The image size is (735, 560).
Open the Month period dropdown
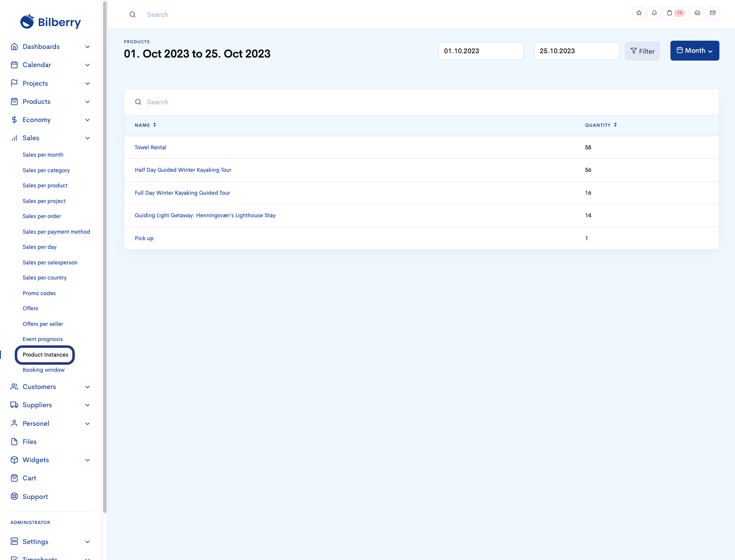point(694,51)
